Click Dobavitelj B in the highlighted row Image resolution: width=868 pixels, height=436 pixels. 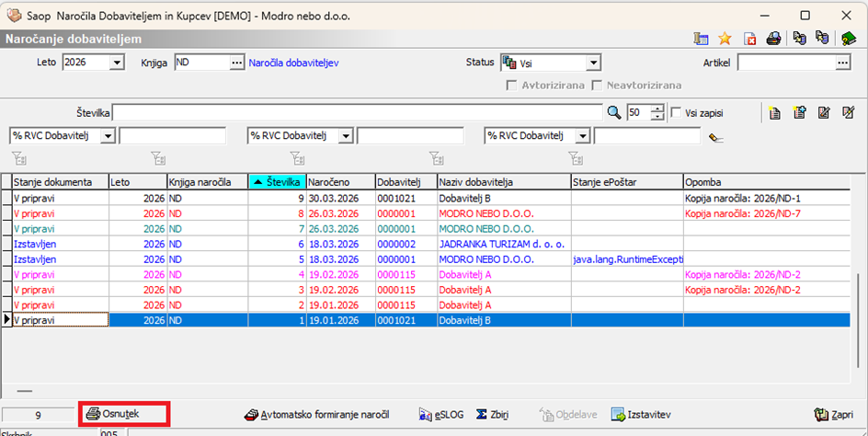point(504,320)
